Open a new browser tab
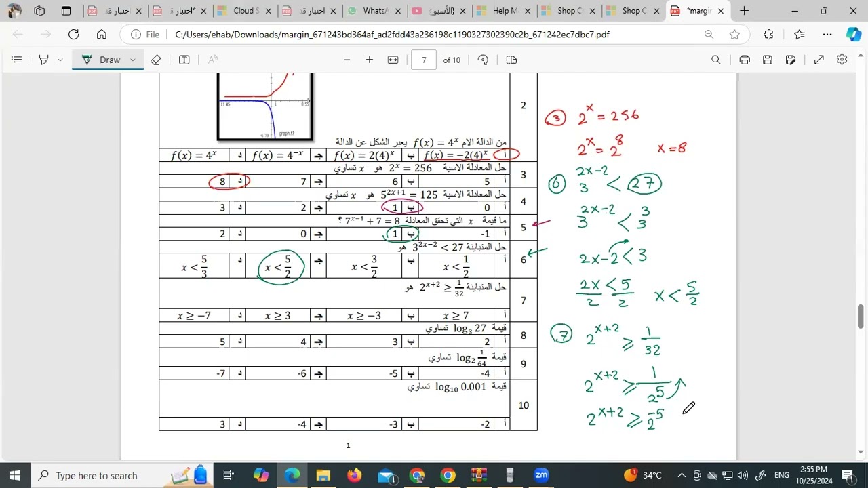 coord(745,11)
